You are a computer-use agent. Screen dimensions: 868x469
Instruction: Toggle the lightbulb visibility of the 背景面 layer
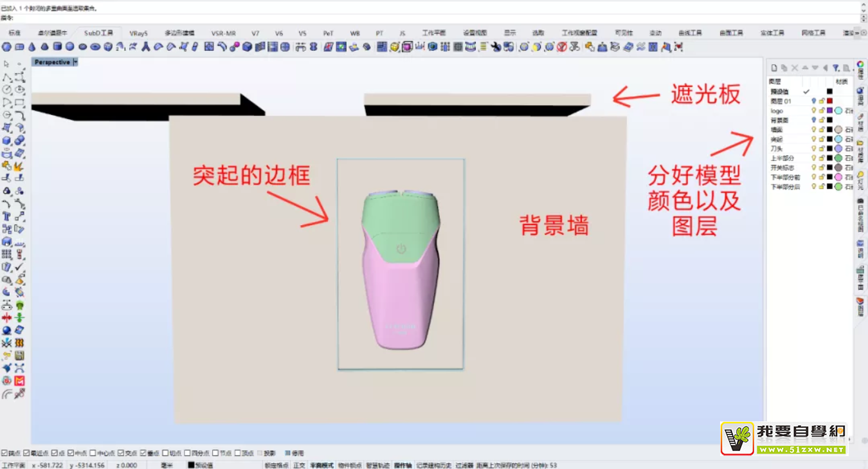pos(814,119)
